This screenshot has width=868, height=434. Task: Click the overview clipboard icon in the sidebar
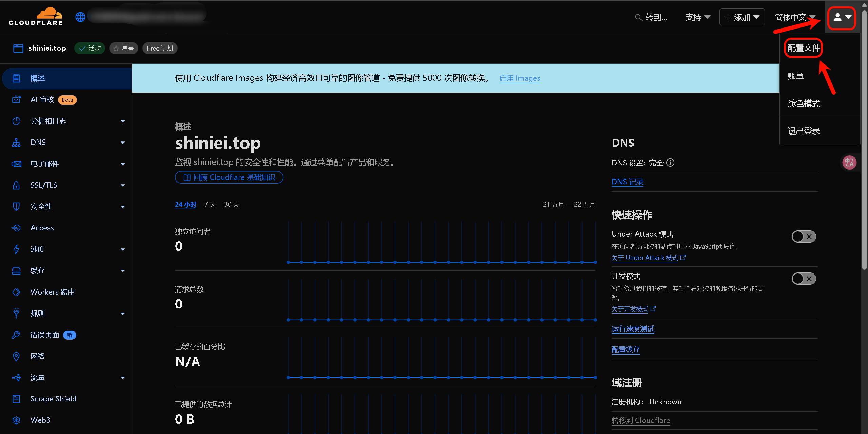[16, 78]
